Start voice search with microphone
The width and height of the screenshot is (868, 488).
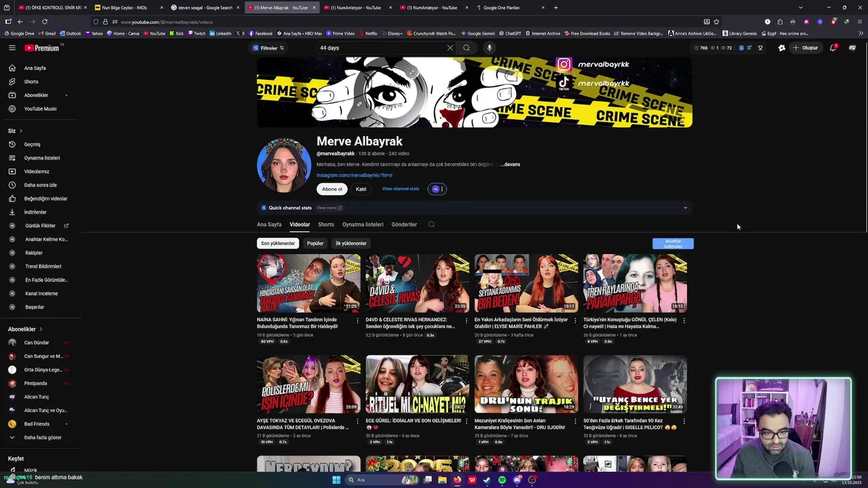point(489,48)
